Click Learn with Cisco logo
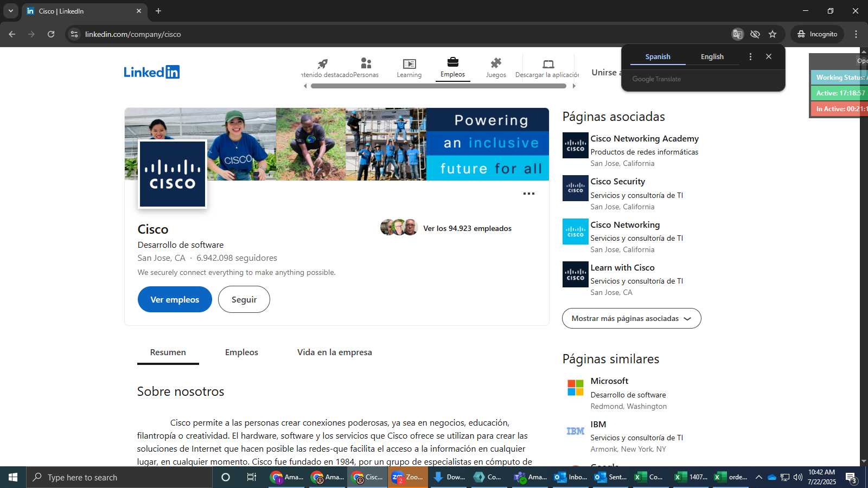868x488 pixels. click(x=575, y=274)
